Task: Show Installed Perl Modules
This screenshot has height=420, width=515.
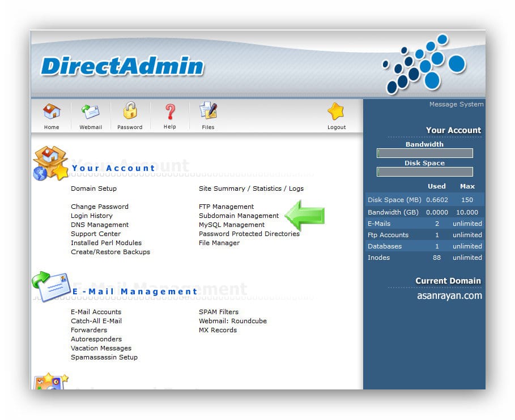Action: [106, 243]
